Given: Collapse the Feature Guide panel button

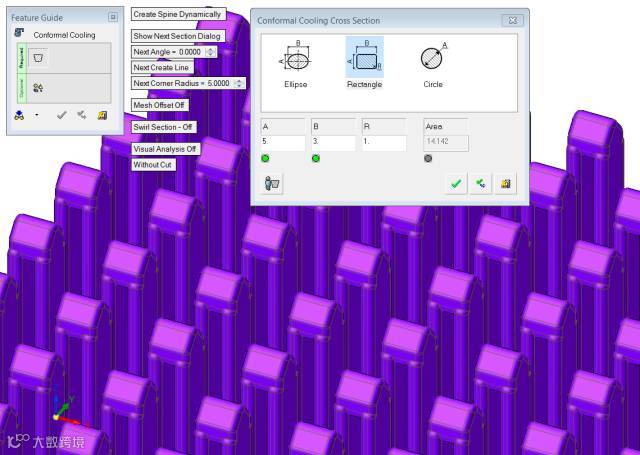Looking at the screenshot, I should 113,17.
